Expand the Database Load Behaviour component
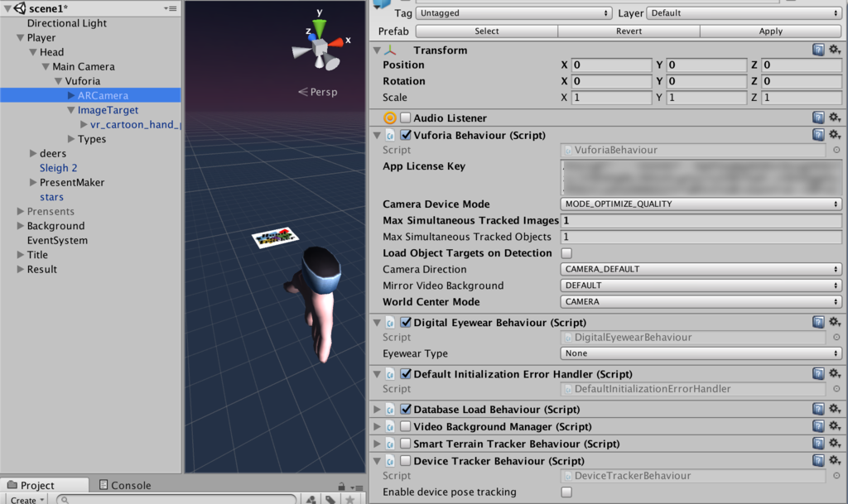This screenshot has height=504, width=848. (377, 410)
